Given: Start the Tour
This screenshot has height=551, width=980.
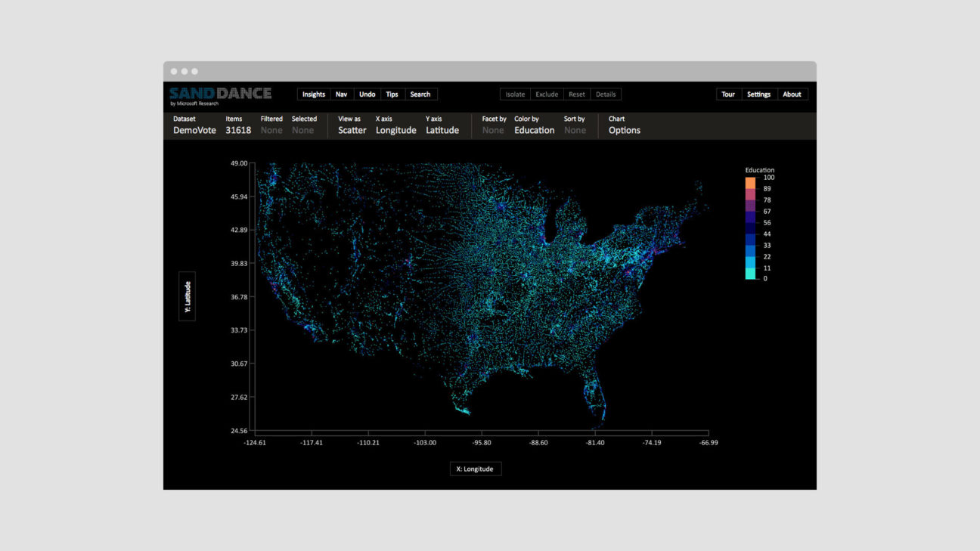Looking at the screenshot, I should [728, 94].
